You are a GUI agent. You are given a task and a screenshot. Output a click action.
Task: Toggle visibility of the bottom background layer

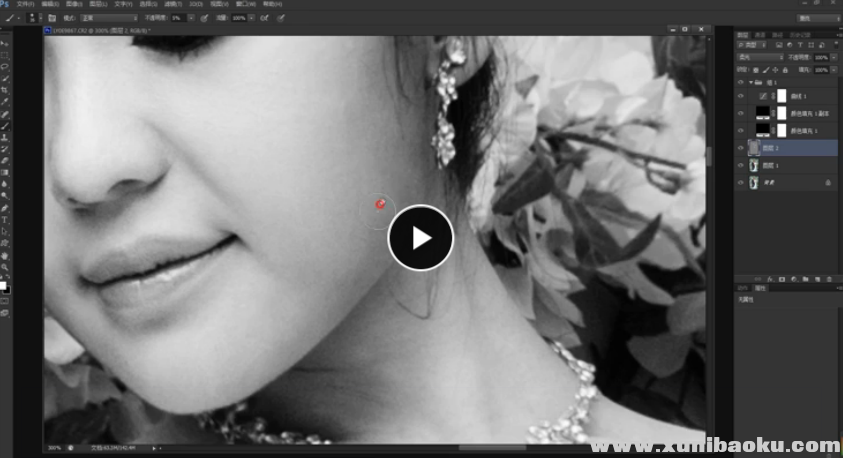click(x=740, y=183)
